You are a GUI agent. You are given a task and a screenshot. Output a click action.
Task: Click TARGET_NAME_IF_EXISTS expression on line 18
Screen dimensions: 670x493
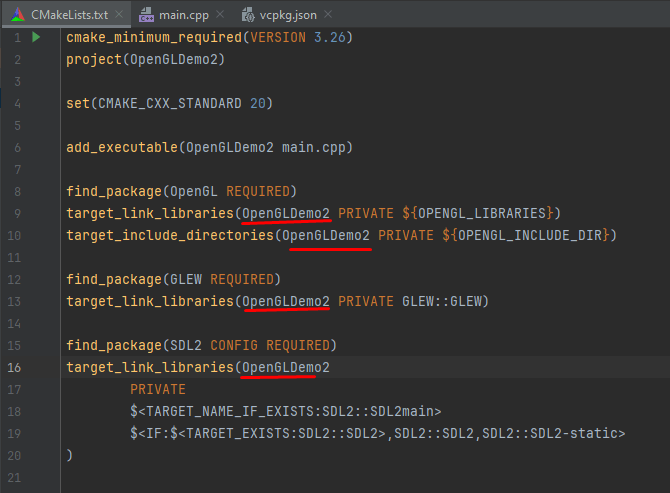tap(285, 411)
